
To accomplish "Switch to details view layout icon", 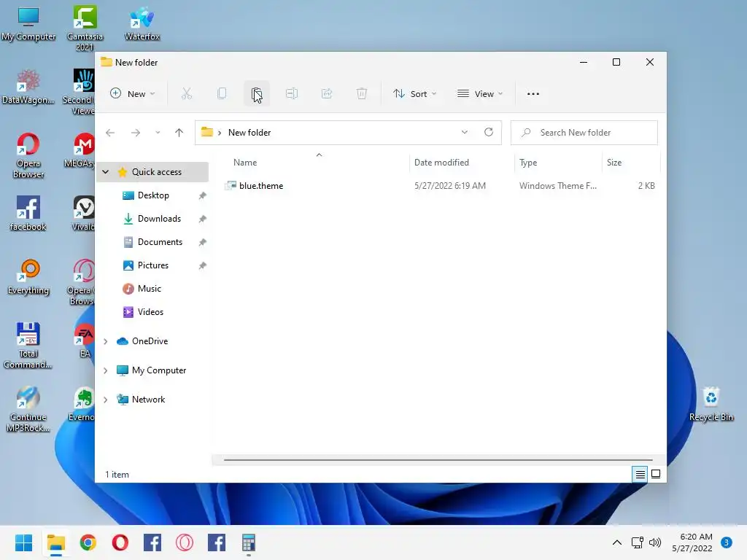I will point(640,474).
